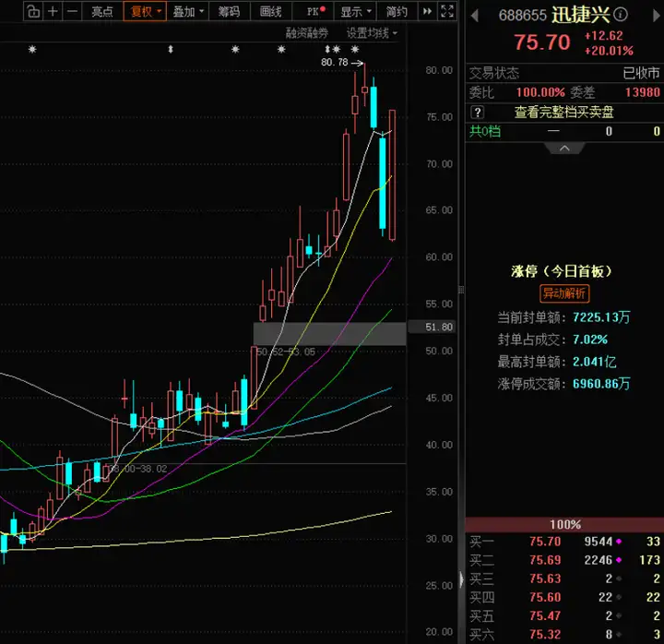The image size is (664, 644).
Task: Open the 画线 drawing tools
Action: pos(270,11)
